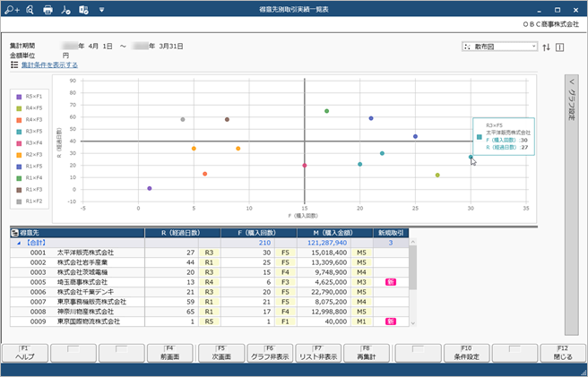The height and width of the screenshot is (377, 588).
Task: Click the zoom-in magnifier icon in title bar
Action: pos(12,9)
